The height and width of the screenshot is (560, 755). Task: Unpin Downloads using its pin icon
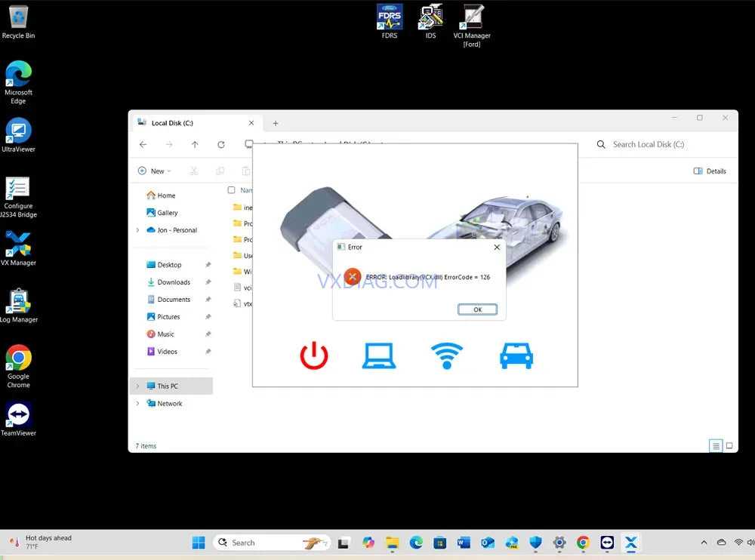pyautogui.click(x=208, y=282)
